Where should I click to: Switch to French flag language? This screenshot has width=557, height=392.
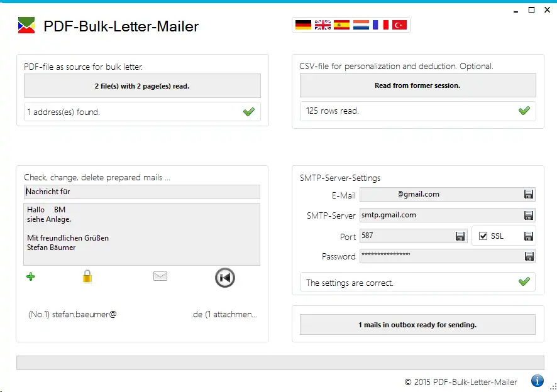[x=380, y=25]
